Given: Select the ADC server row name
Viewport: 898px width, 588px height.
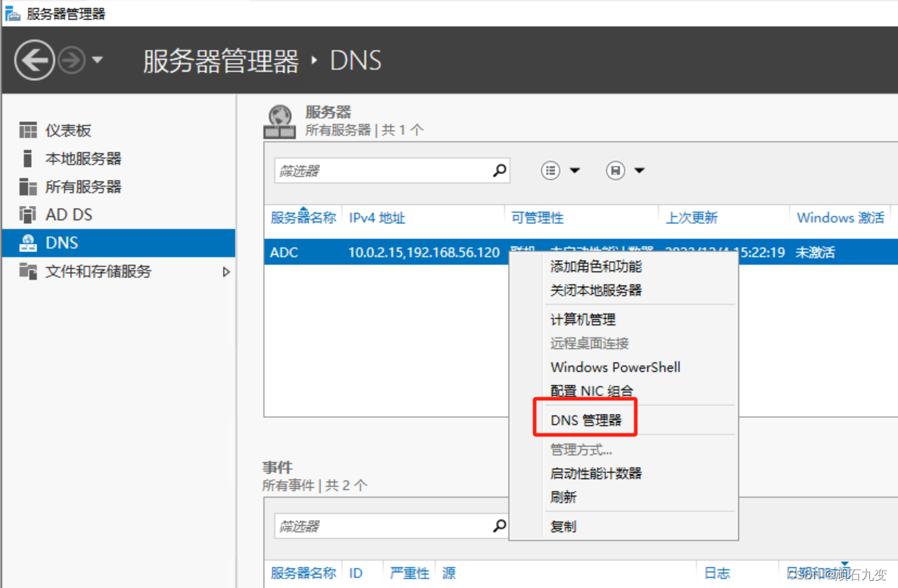Looking at the screenshot, I should coord(284,252).
